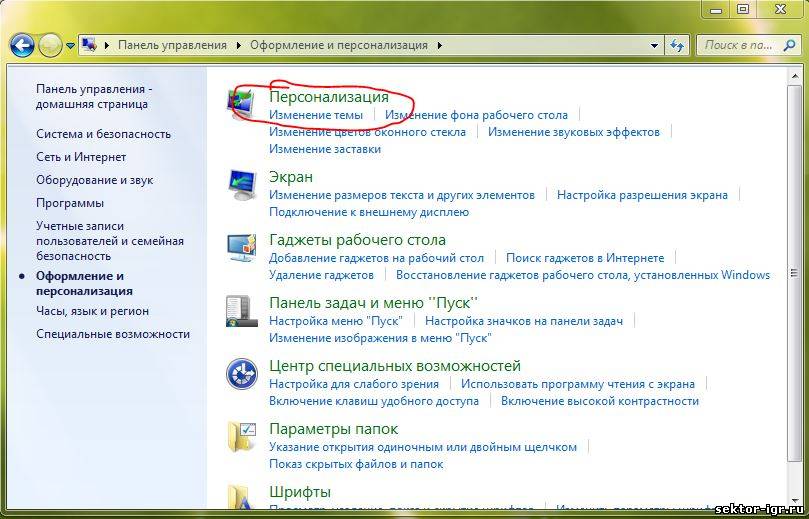The width and height of the screenshot is (809, 519).
Task: Select Оформление и персонализация in sidebar
Action: pyautogui.click(x=84, y=283)
